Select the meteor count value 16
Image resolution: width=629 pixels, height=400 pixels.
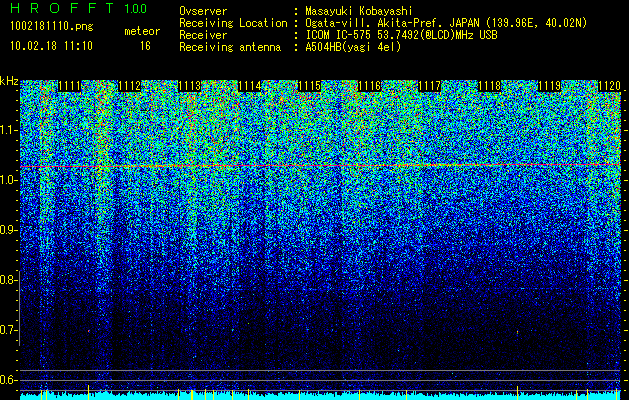(145, 46)
